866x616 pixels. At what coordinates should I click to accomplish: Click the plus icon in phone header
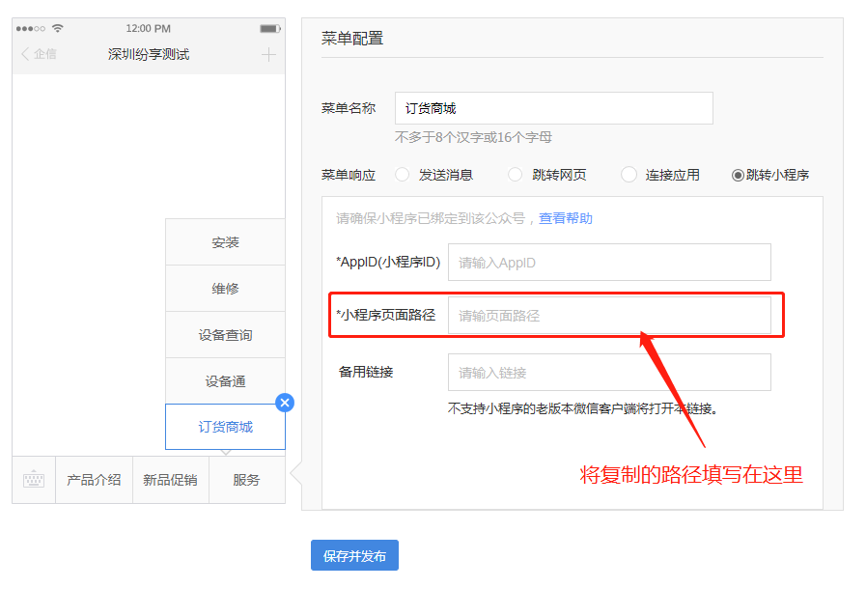pos(268,54)
